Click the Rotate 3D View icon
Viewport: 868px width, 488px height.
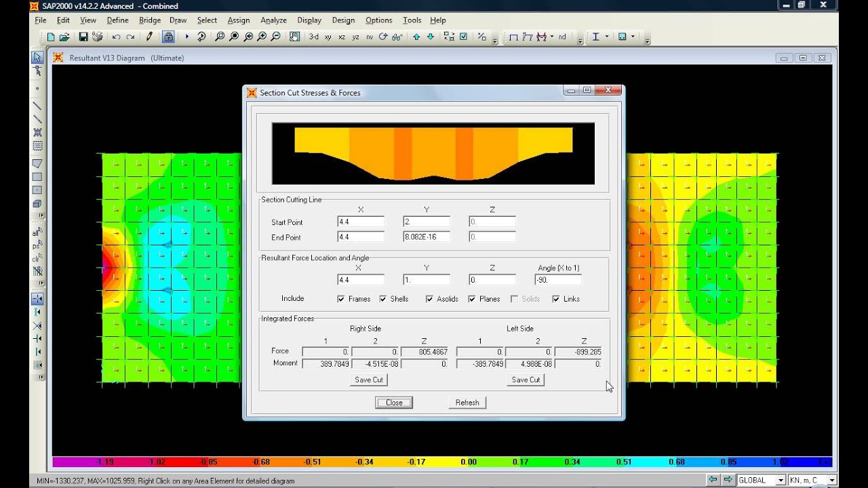(383, 37)
